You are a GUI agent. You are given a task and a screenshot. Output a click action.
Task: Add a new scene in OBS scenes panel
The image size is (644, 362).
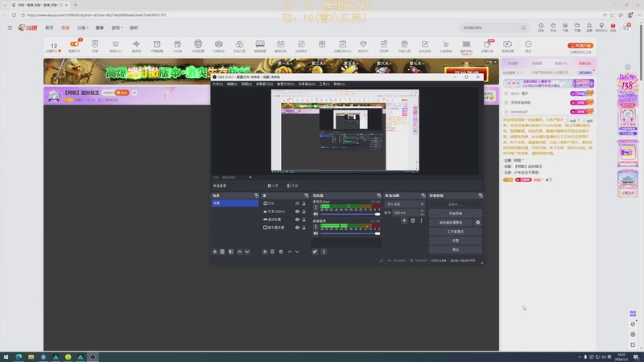[x=214, y=252]
